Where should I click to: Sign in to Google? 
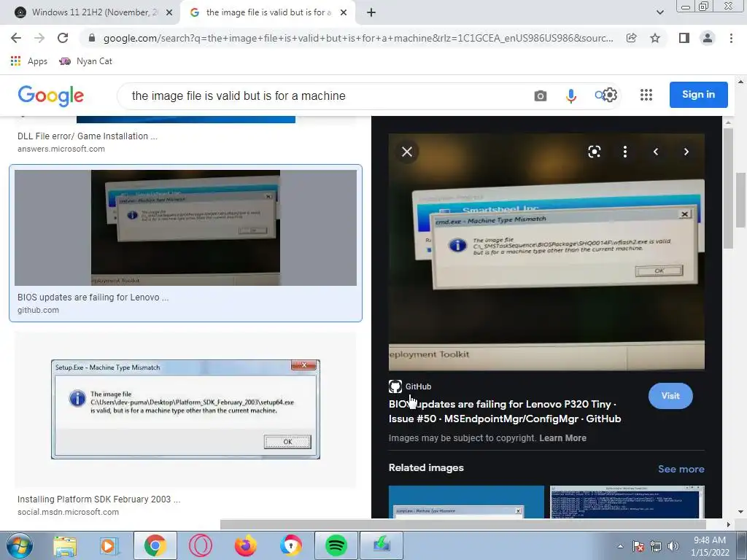click(x=698, y=94)
